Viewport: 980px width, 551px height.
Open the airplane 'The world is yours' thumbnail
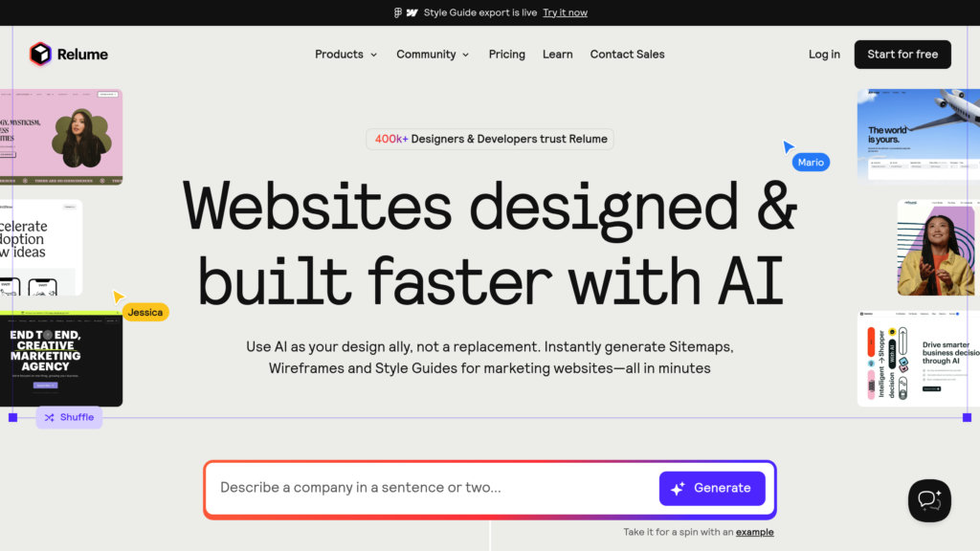(919, 134)
